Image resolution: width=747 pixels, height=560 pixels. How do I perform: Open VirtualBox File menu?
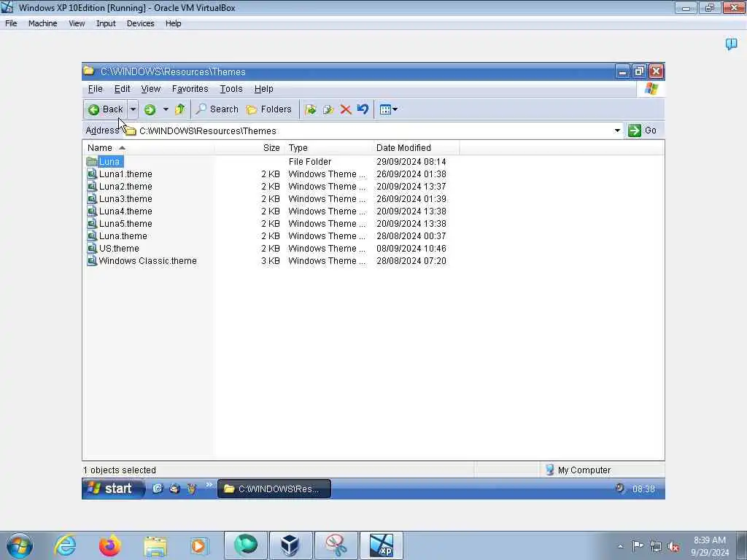11,23
